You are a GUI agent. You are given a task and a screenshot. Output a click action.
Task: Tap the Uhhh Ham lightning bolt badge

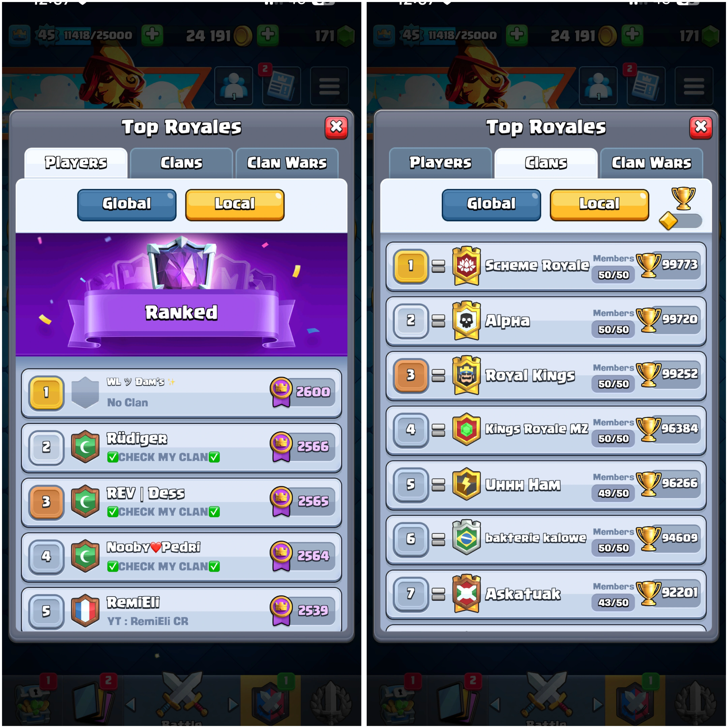tap(466, 484)
